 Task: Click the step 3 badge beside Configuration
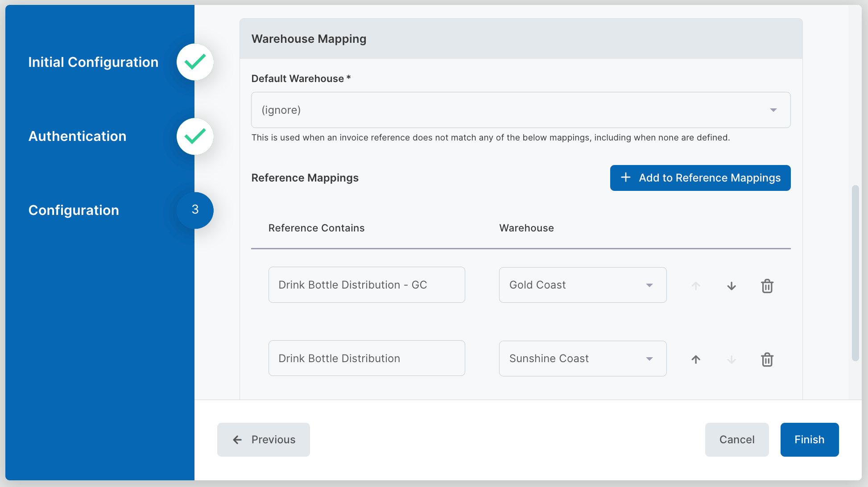(195, 210)
